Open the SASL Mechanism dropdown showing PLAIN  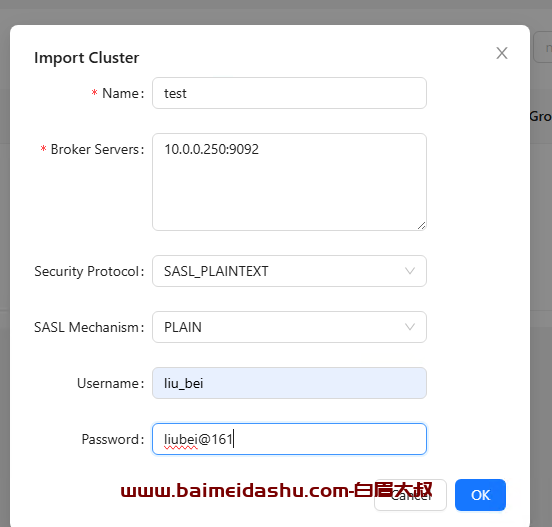(289, 327)
